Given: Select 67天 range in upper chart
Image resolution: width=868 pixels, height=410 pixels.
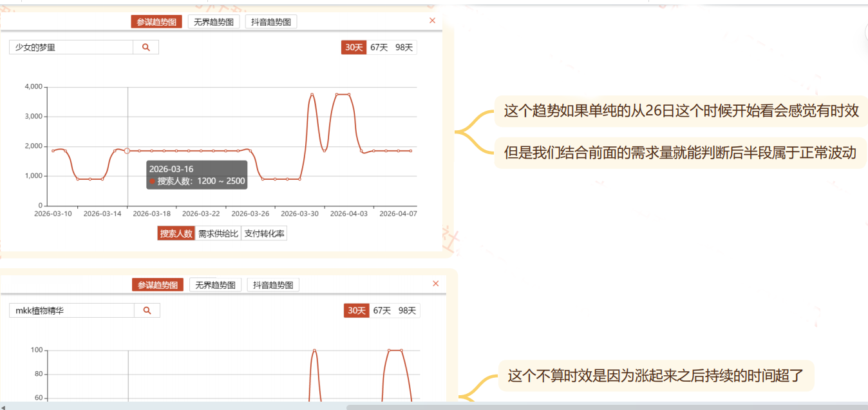Looking at the screenshot, I should 379,47.
